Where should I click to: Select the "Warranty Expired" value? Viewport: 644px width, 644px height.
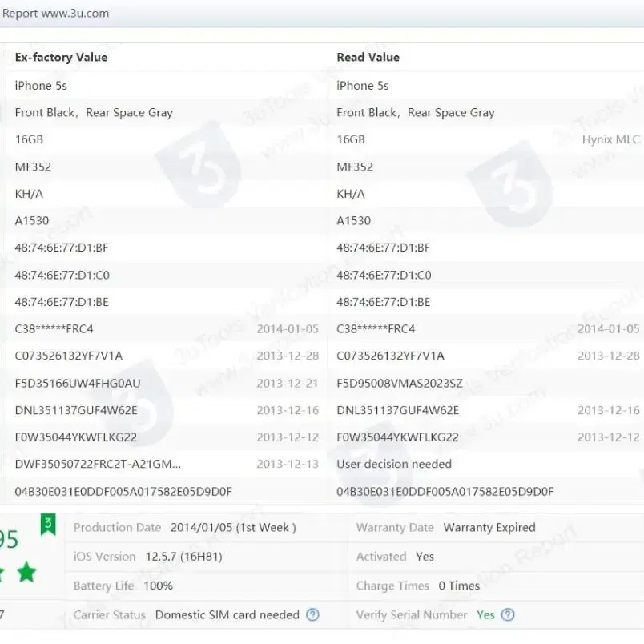tap(489, 527)
